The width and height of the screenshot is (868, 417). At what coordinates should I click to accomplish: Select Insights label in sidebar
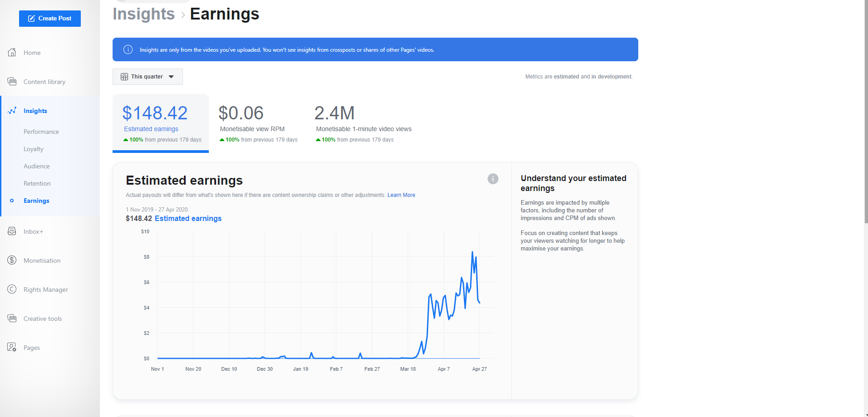35,111
